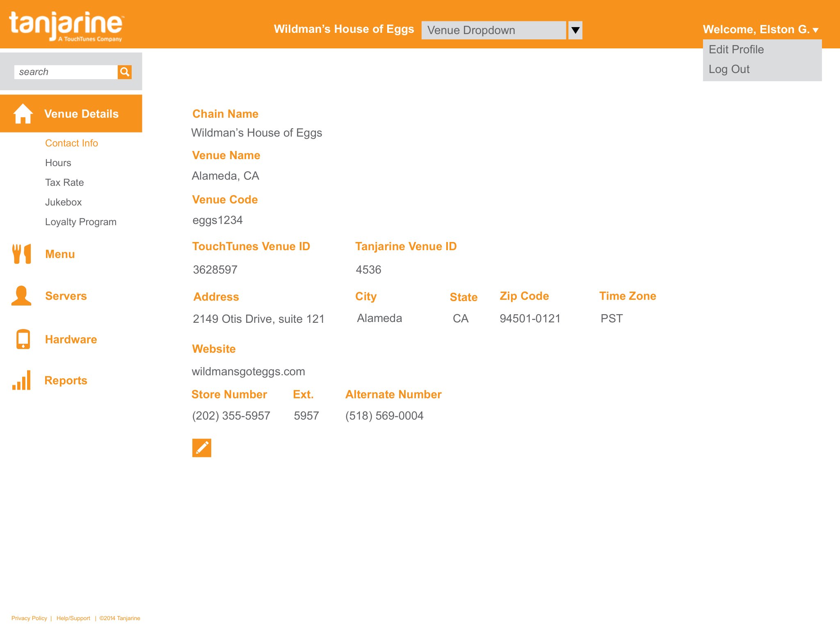The image size is (840, 630).
Task: Click the ©2014 Tanjarine footer text
Action: (x=120, y=618)
